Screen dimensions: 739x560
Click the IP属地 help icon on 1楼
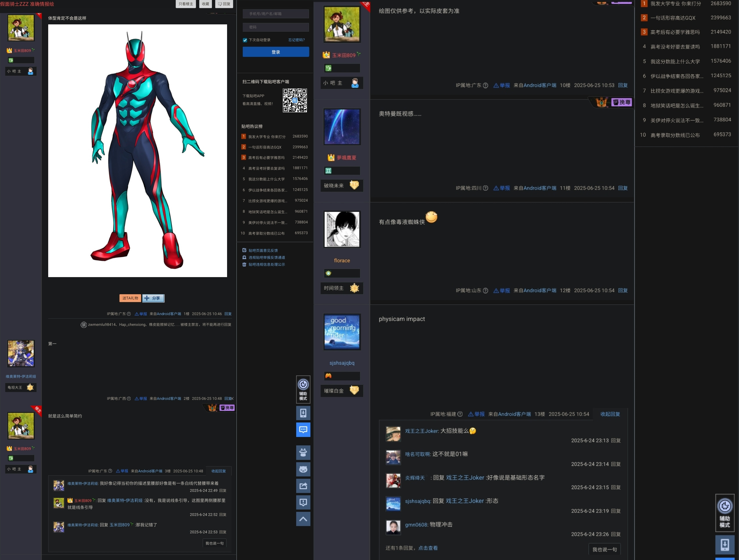click(x=129, y=314)
